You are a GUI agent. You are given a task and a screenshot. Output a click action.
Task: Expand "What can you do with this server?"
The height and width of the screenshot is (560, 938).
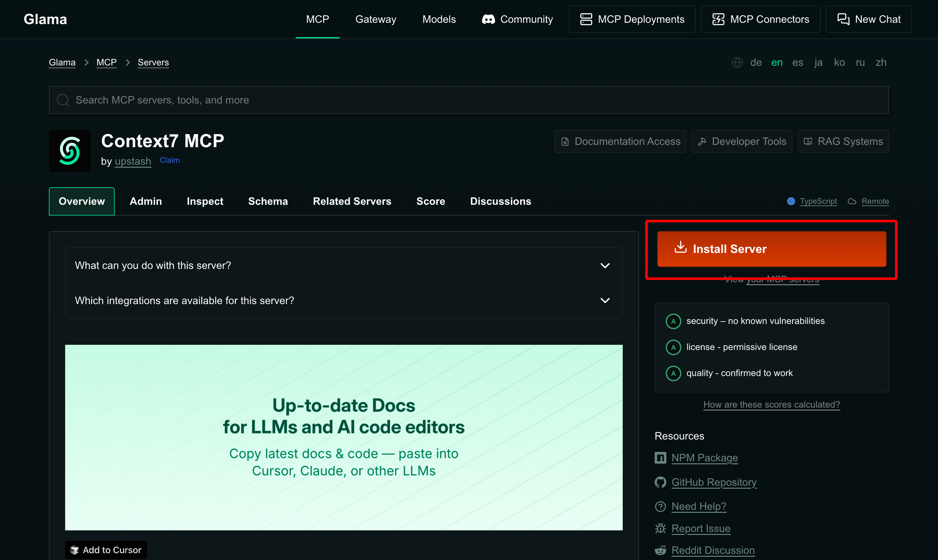click(x=343, y=265)
